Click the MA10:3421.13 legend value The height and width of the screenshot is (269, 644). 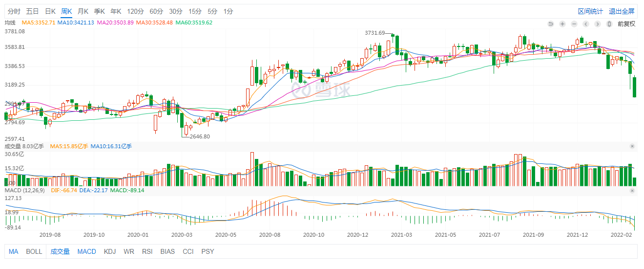point(76,22)
